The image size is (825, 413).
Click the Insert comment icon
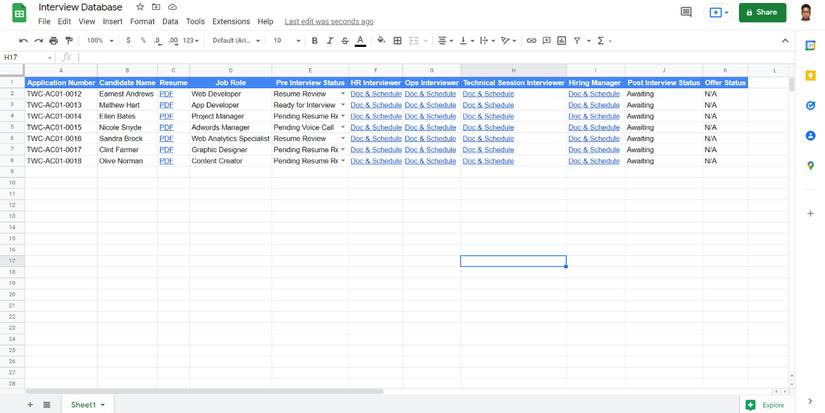click(547, 41)
